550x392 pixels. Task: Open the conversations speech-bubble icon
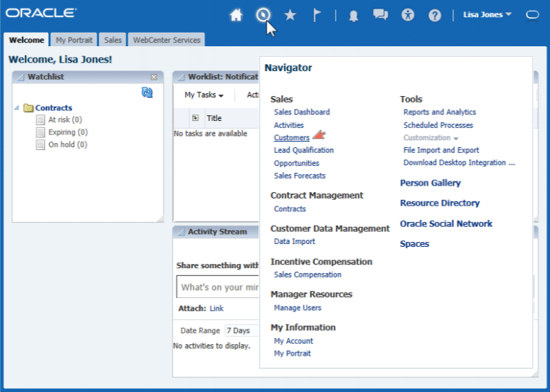coord(381,15)
